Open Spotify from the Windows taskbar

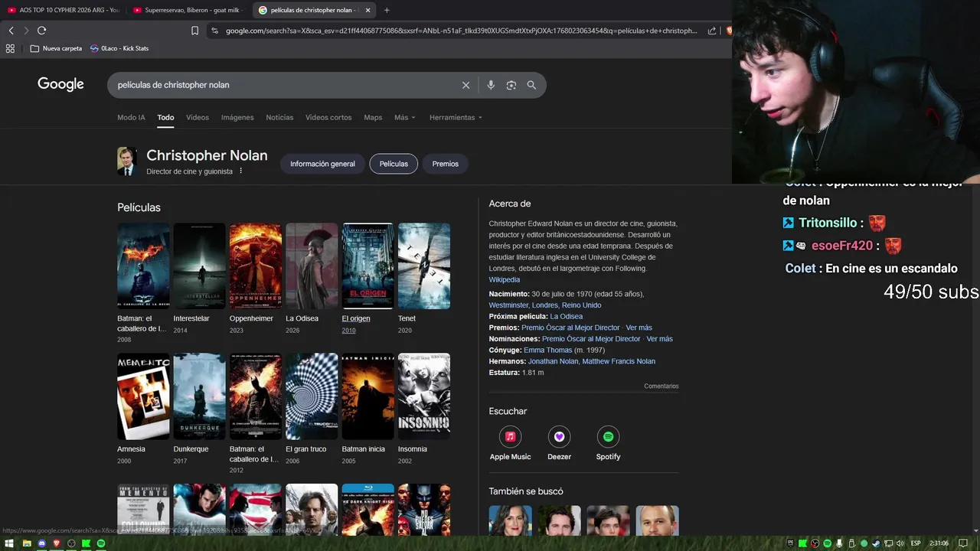point(100,543)
